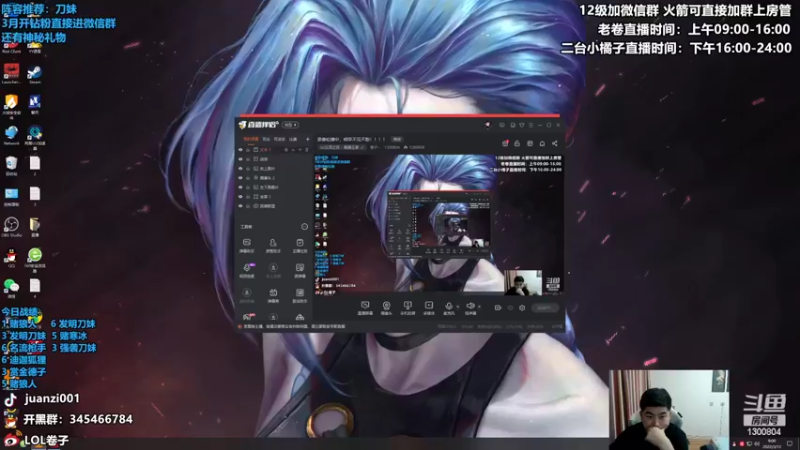Open WeChat green desktop shortcut

tap(11, 288)
